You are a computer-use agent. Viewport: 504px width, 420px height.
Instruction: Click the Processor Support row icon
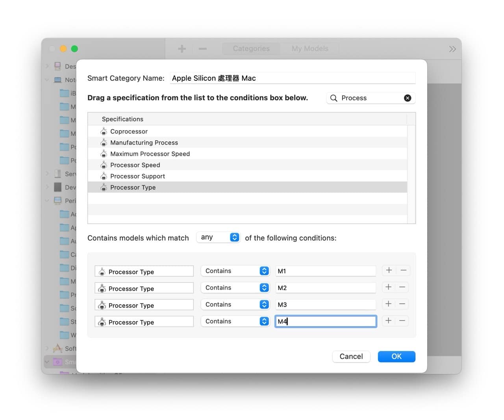pyautogui.click(x=104, y=176)
